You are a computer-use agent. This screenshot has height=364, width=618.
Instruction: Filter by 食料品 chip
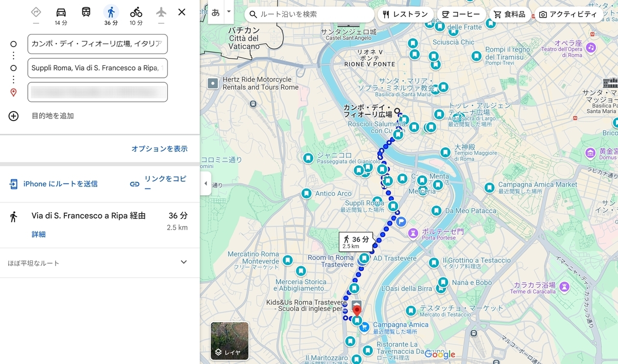[509, 14]
